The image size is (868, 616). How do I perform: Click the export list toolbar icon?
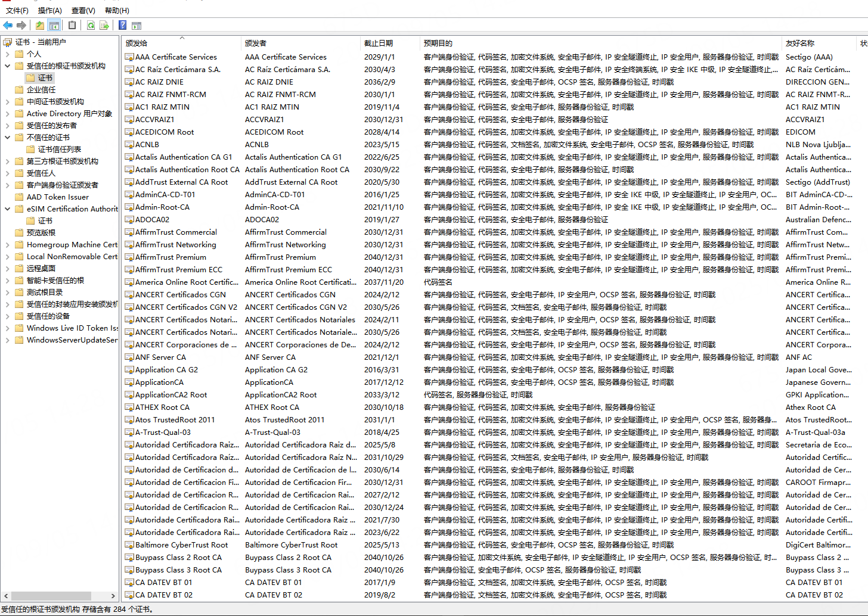point(104,25)
